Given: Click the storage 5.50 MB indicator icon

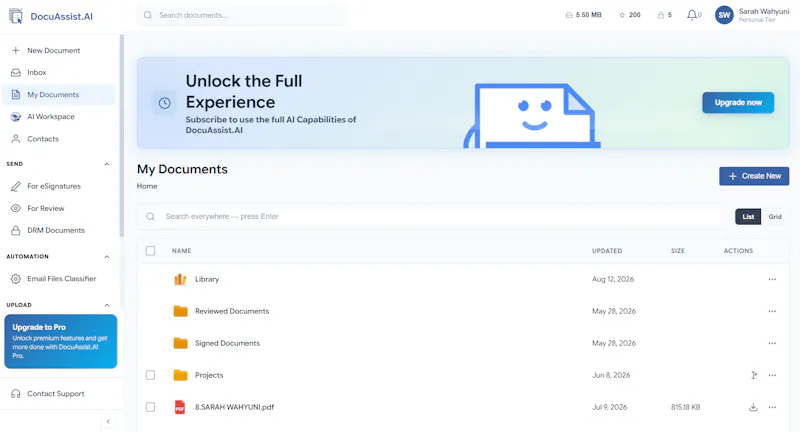Looking at the screenshot, I should coord(569,15).
